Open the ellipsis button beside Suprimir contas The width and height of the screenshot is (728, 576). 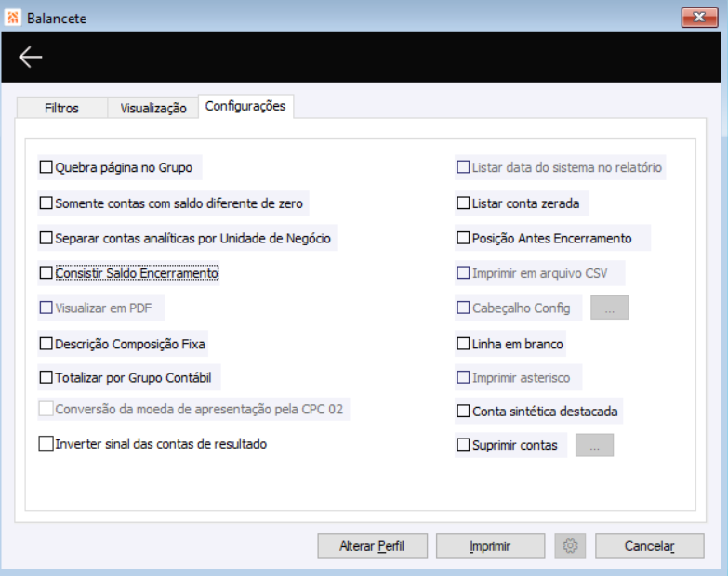[x=594, y=445]
